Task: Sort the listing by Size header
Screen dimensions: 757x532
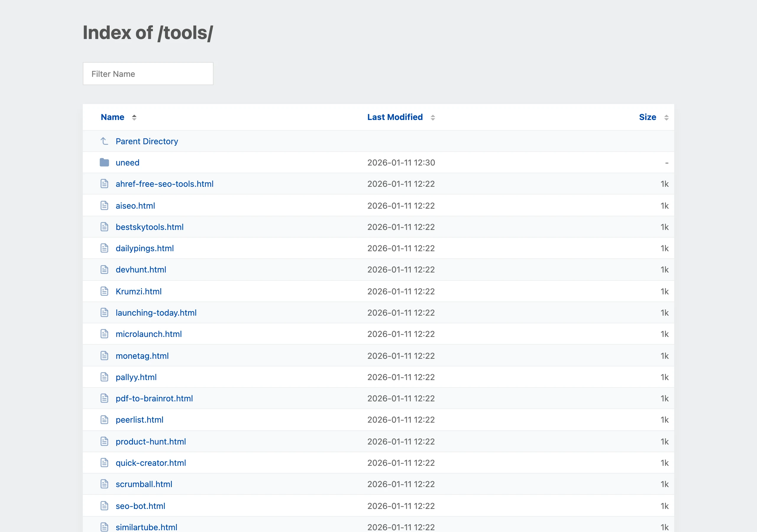Action: coord(648,117)
